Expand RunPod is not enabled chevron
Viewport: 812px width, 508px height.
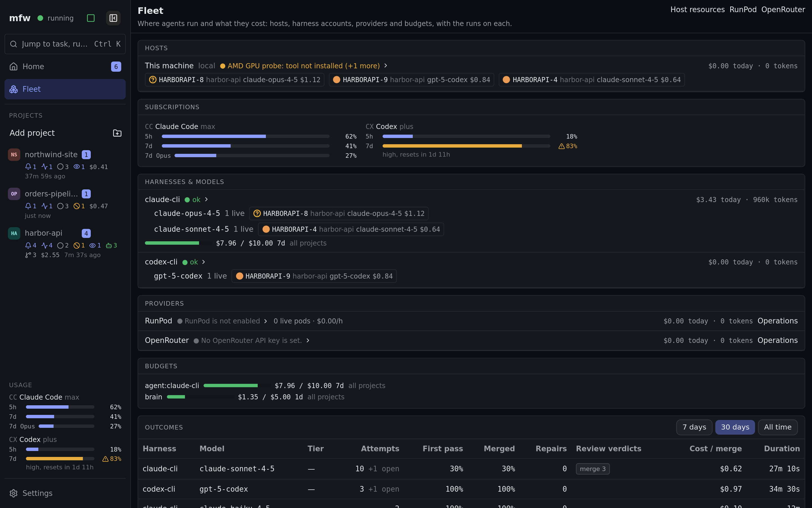pyautogui.click(x=265, y=321)
